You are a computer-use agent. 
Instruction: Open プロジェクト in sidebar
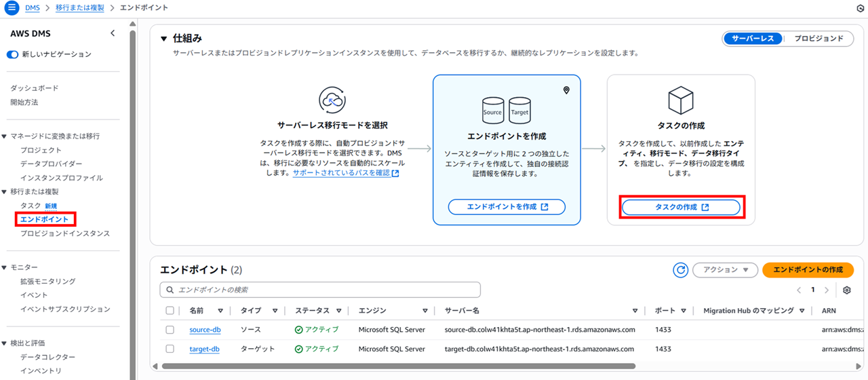pyautogui.click(x=41, y=150)
